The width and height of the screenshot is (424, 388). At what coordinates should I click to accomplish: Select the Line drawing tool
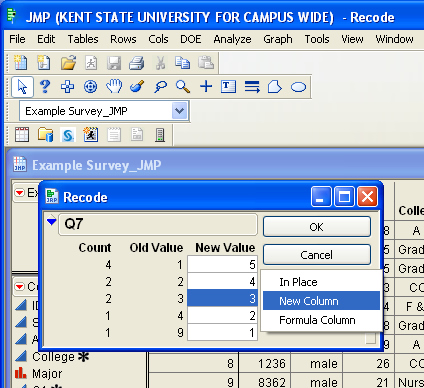pyautogui.click(x=252, y=87)
